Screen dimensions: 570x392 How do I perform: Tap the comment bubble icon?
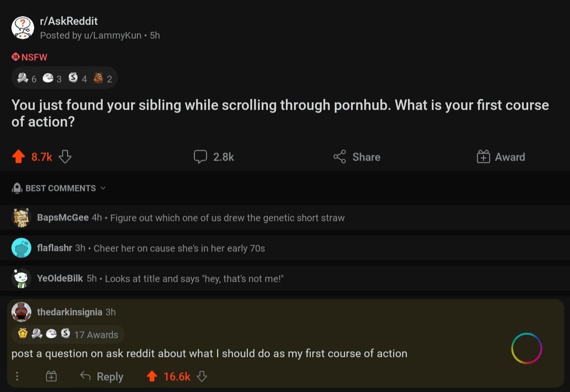point(201,156)
